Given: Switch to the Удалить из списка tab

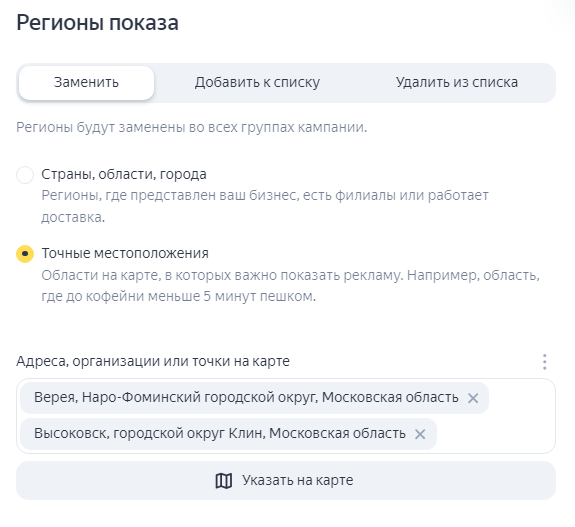Looking at the screenshot, I should tap(457, 83).
